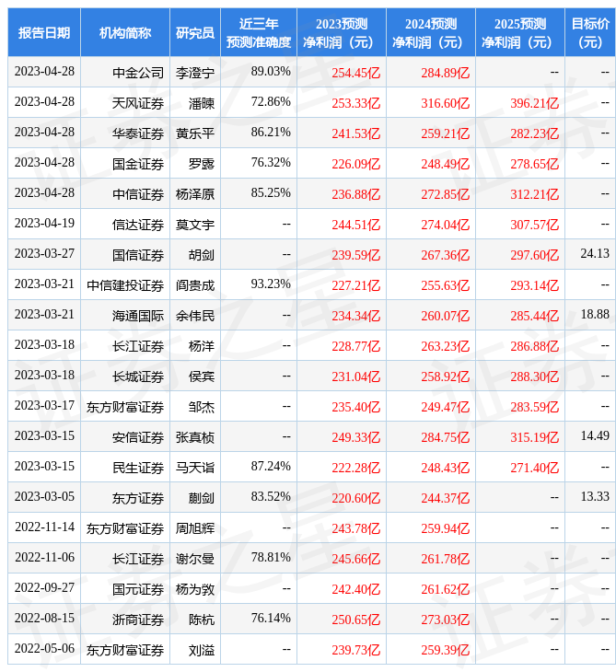
Task: Select researcher 潘暕
Action: tap(202, 103)
